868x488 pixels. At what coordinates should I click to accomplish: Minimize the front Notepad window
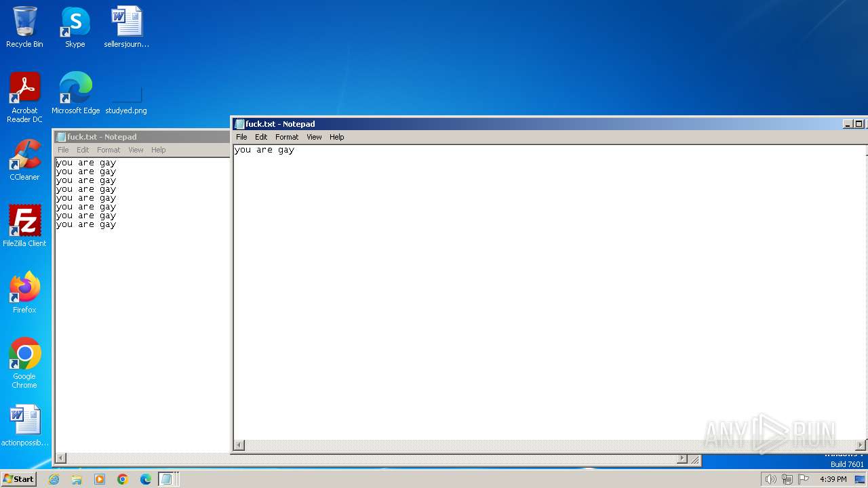click(848, 124)
